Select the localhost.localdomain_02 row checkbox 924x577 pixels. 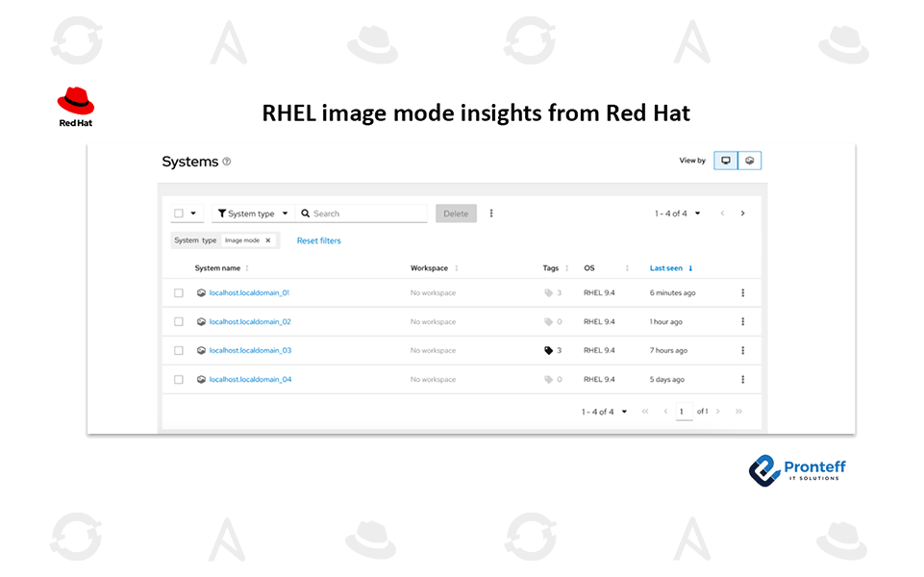[179, 322]
